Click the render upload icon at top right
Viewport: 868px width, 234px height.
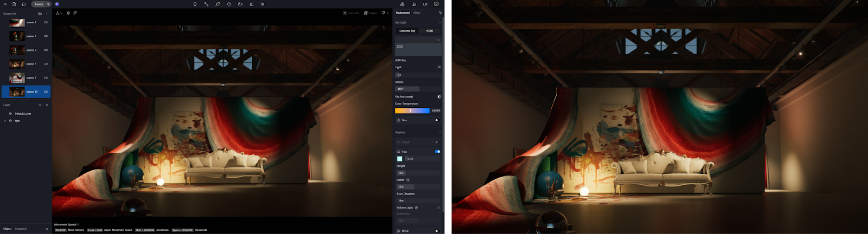403,4
